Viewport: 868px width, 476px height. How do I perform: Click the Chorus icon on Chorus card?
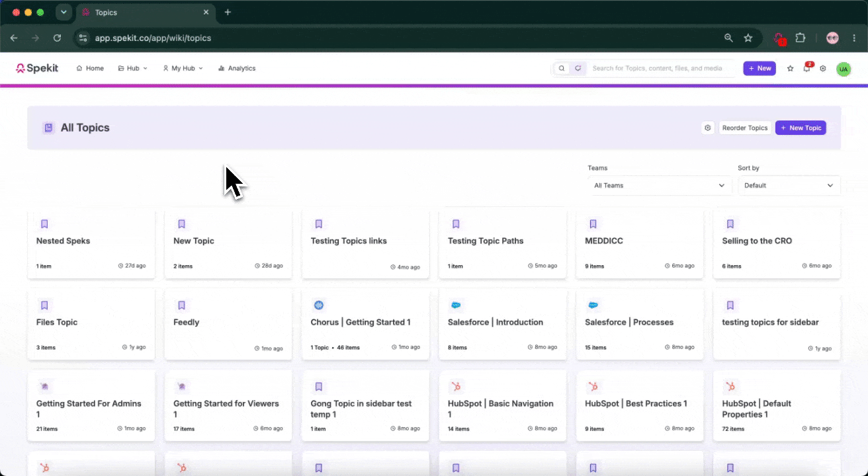tap(319, 305)
